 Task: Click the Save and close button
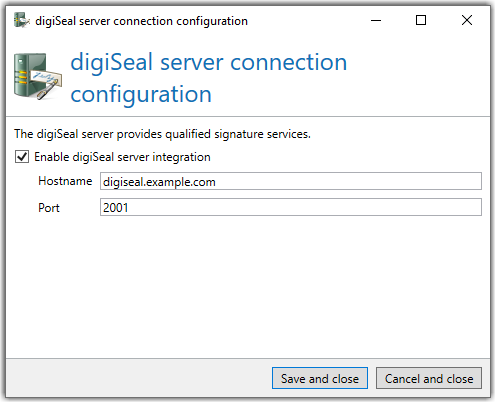(320, 378)
